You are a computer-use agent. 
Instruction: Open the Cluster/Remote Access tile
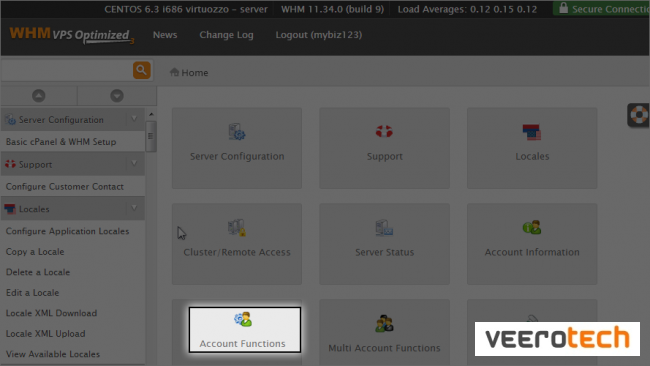237,244
